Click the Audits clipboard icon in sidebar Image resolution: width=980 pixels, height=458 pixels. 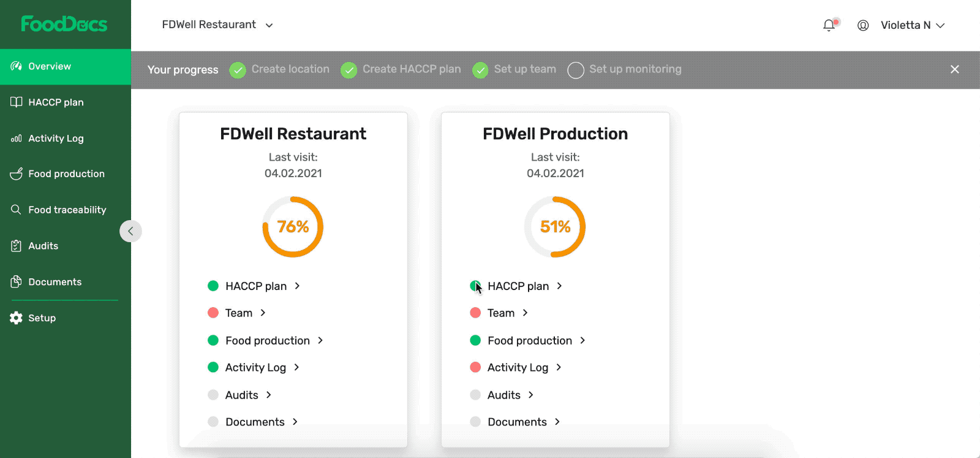pos(17,246)
